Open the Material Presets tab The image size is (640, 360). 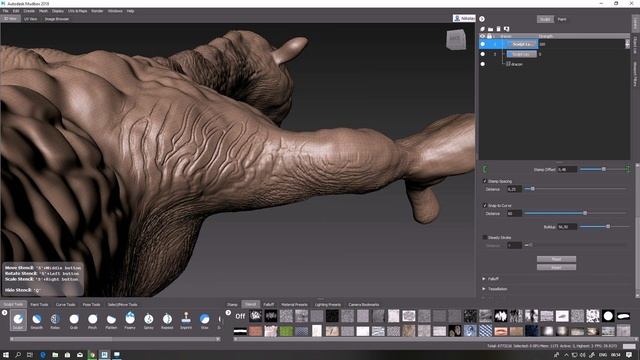pyautogui.click(x=294, y=304)
